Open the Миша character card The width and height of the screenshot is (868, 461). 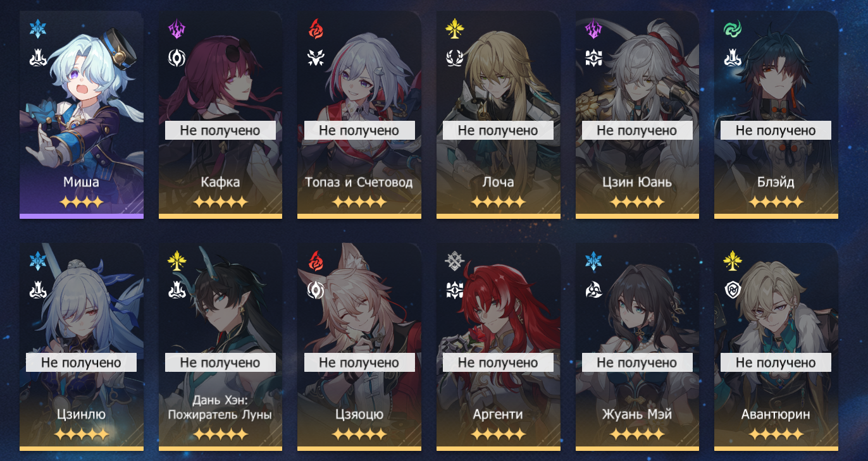(x=82, y=114)
